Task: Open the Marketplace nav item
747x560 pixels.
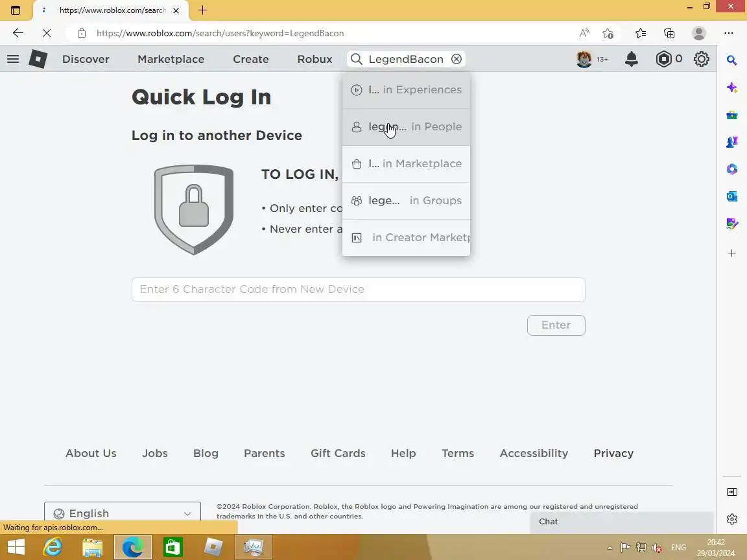Action: (171, 59)
